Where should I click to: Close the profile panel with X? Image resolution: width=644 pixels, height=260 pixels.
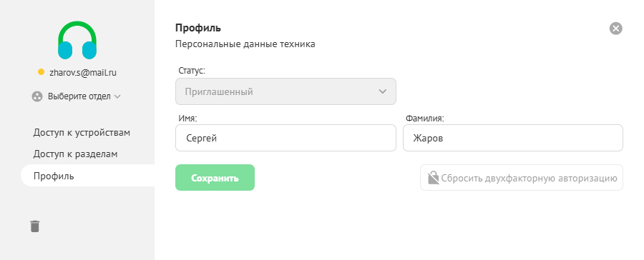(x=615, y=29)
